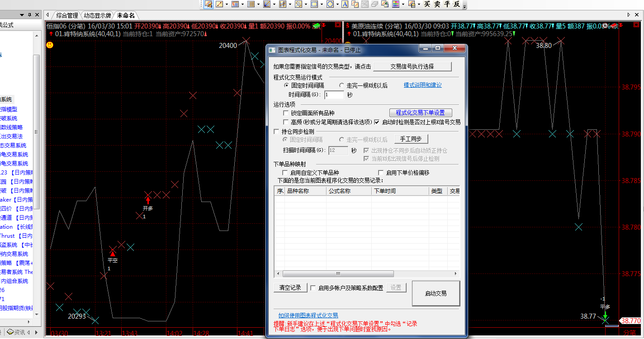Select the trend line drawing tool
This screenshot has width=644, height=339.
click(219, 4)
